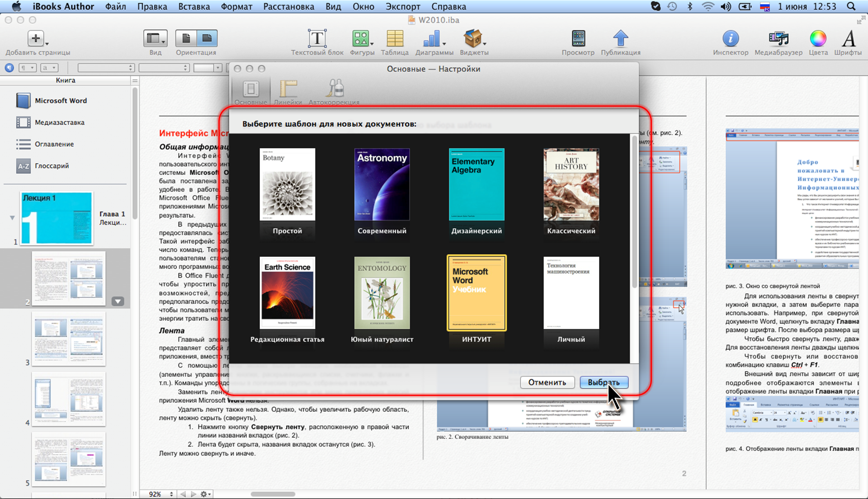Choose the 'Личный' template
The image size is (868, 499).
pos(571,292)
